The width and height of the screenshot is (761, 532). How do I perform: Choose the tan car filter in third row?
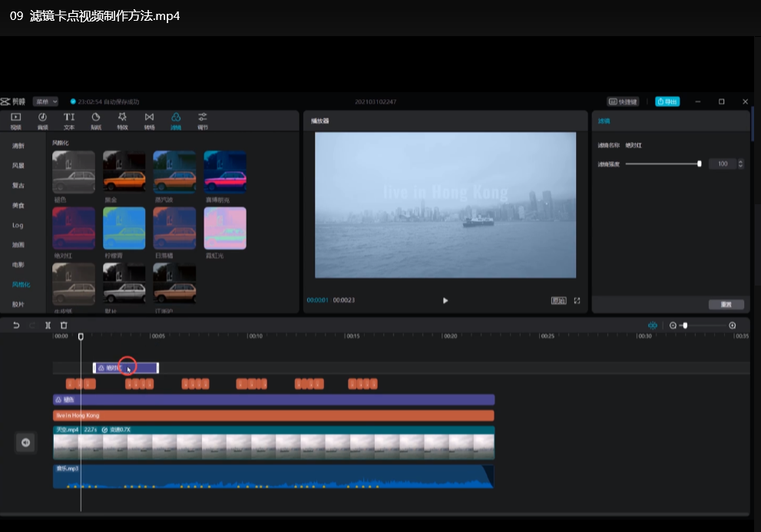[175, 284]
